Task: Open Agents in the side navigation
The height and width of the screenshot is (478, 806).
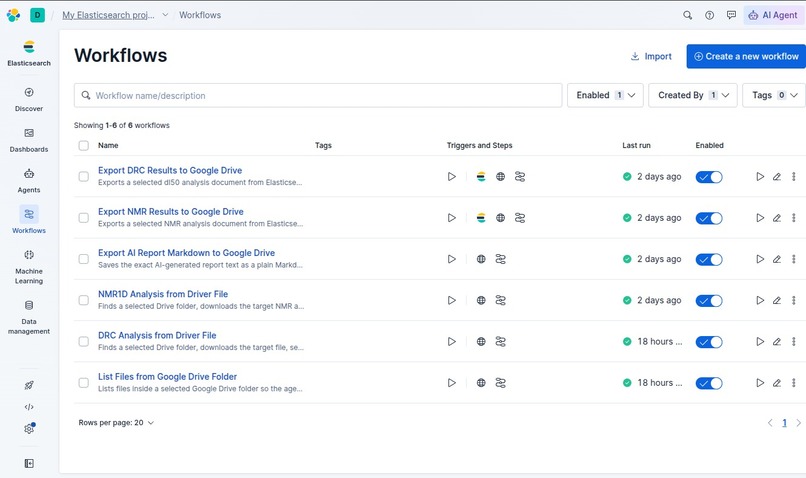Action: point(29,181)
